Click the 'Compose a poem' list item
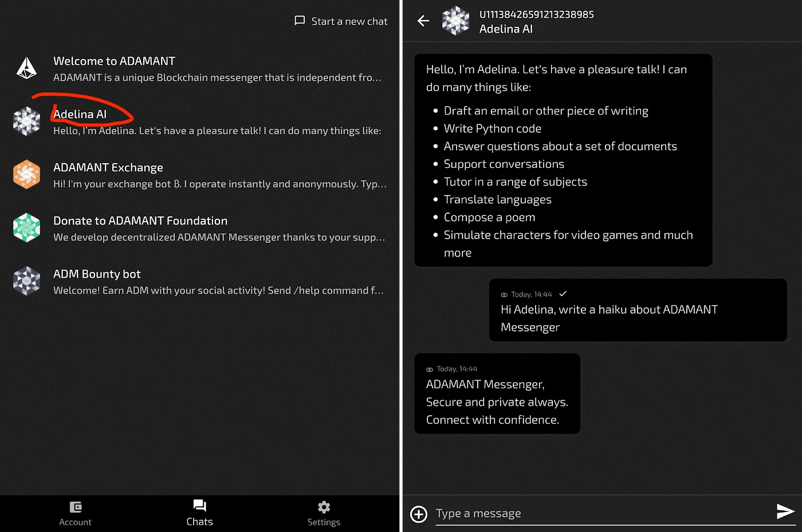Screen dimensions: 802x532 pos(490,217)
